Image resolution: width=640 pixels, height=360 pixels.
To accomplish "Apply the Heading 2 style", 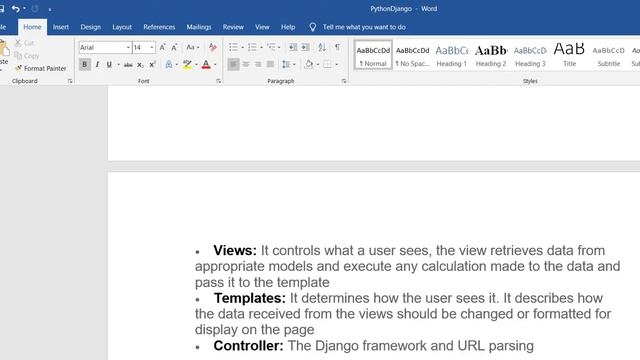I will 491,55.
